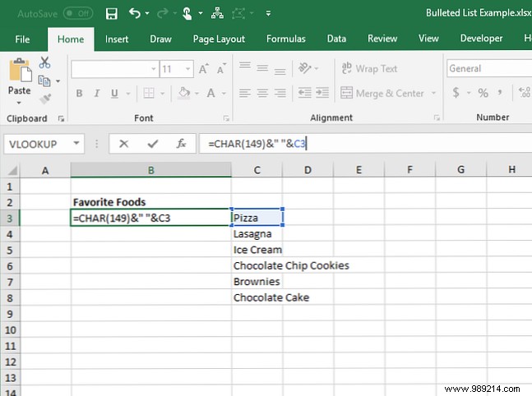Click Accounting dollar sign format icon
The height and width of the screenshot is (396, 532).
pyautogui.click(x=456, y=92)
